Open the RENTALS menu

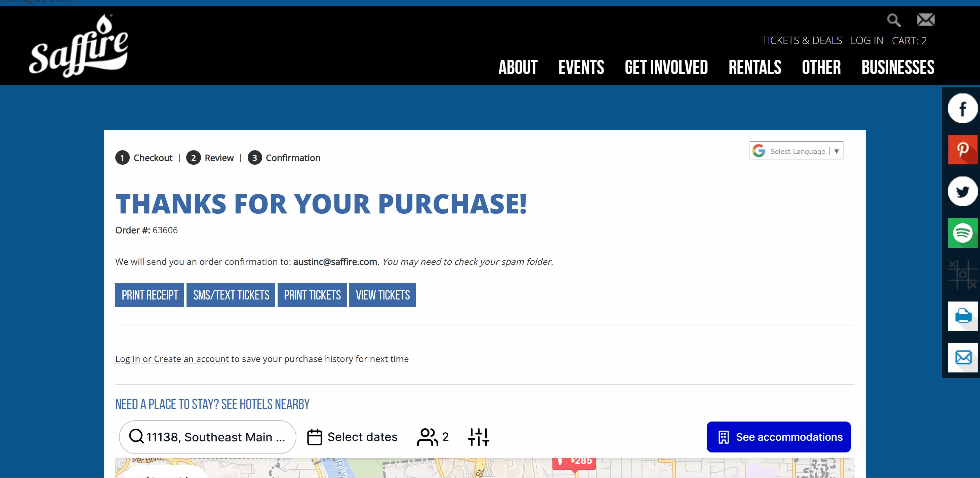pyautogui.click(x=754, y=67)
